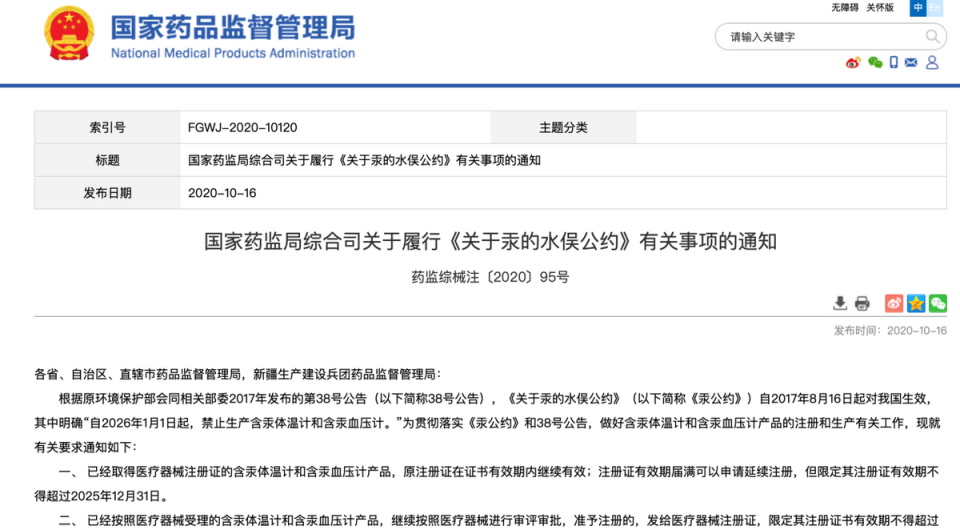
Task: Click the mobile phone icon in header
Action: [x=894, y=62]
